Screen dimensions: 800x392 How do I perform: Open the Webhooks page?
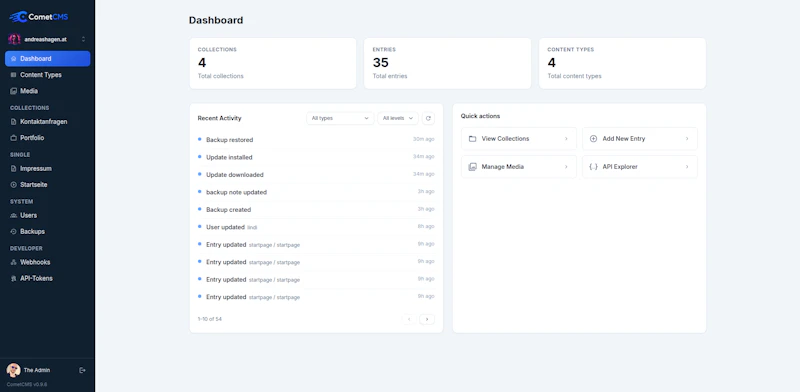(x=47, y=262)
